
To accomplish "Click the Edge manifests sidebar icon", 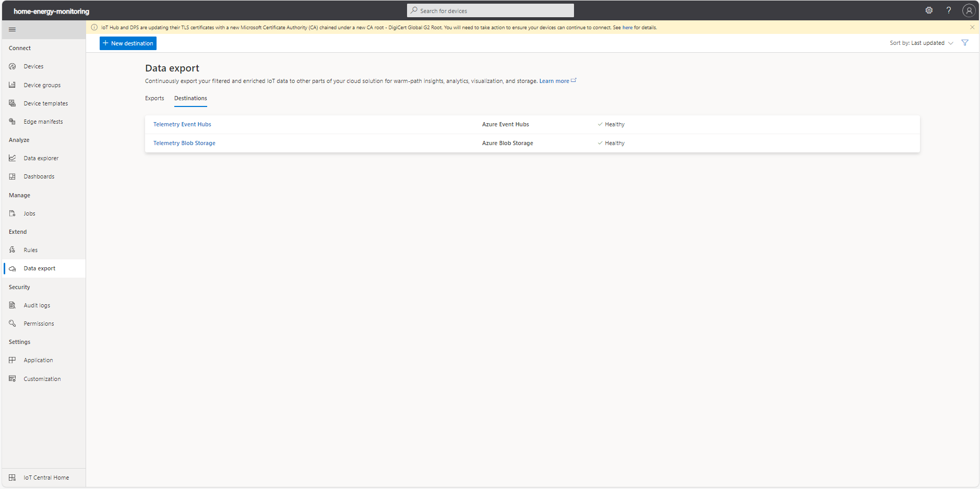I will [x=12, y=121].
